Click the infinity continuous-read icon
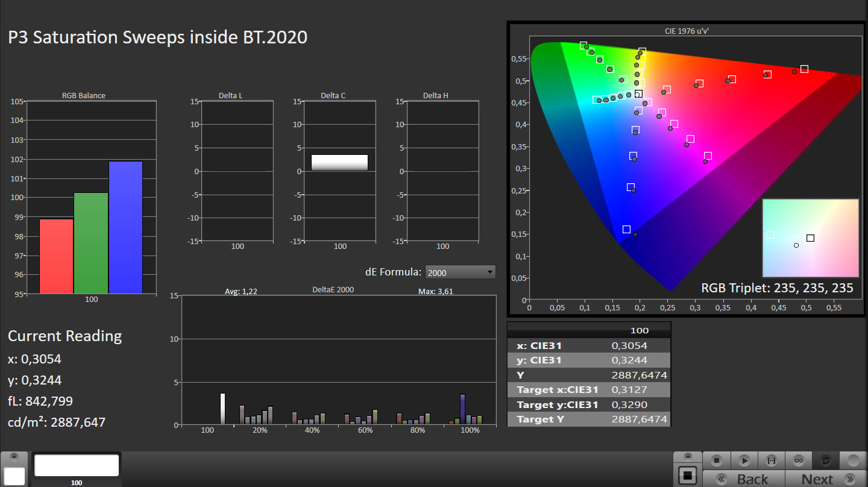This screenshot has width=868, height=487. tap(799, 460)
